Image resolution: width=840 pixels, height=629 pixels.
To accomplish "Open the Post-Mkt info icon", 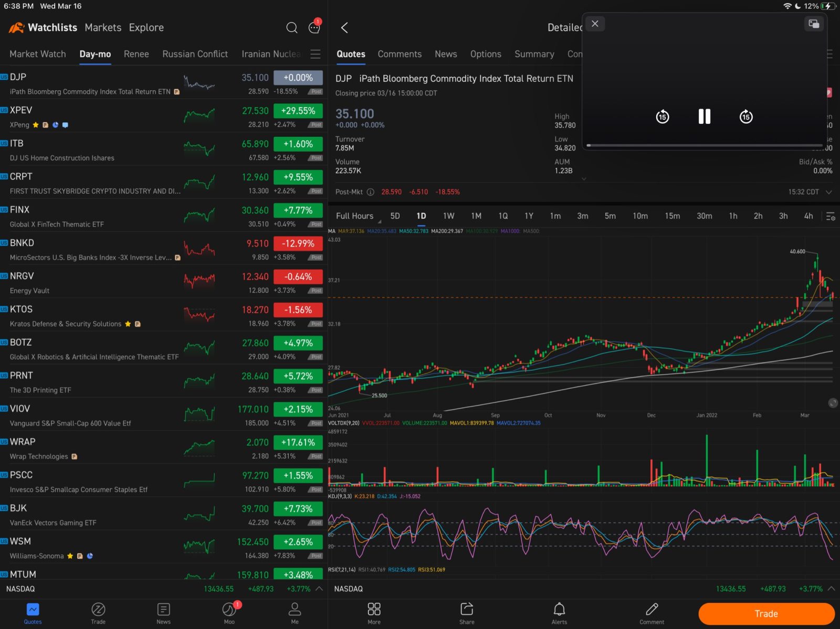I will pos(371,192).
